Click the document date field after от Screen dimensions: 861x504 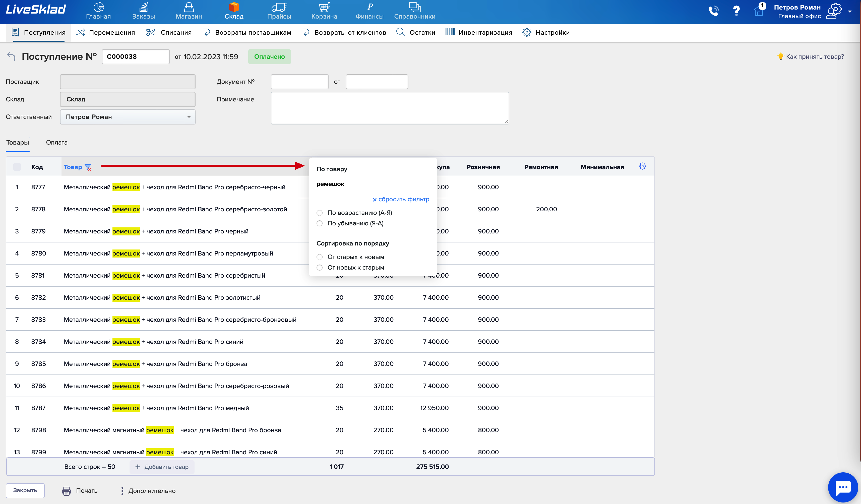pos(377,82)
